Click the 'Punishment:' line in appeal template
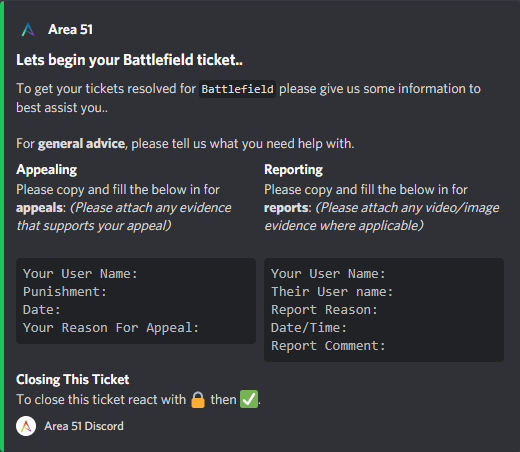This screenshot has height=452, width=520. point(65,292)
